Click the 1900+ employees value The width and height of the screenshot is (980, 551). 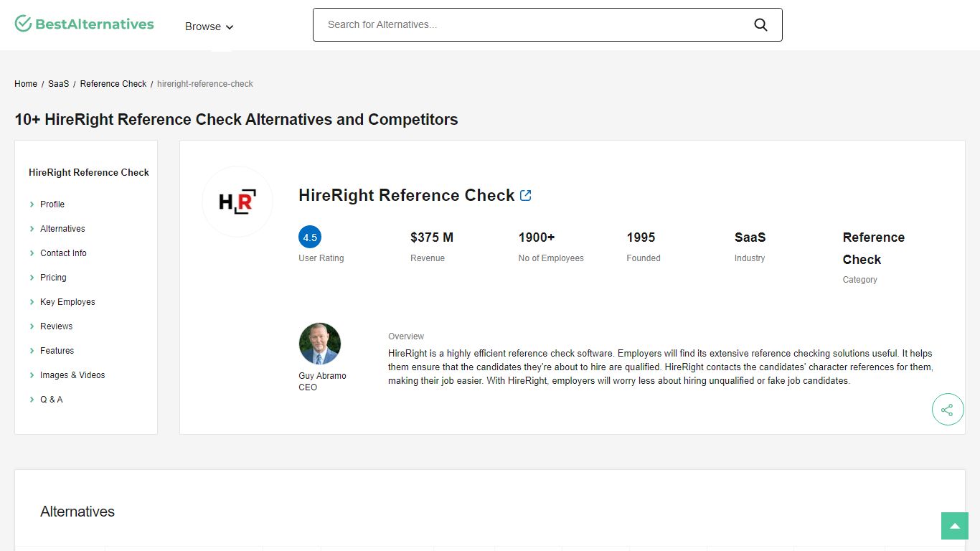pos(537,237)
